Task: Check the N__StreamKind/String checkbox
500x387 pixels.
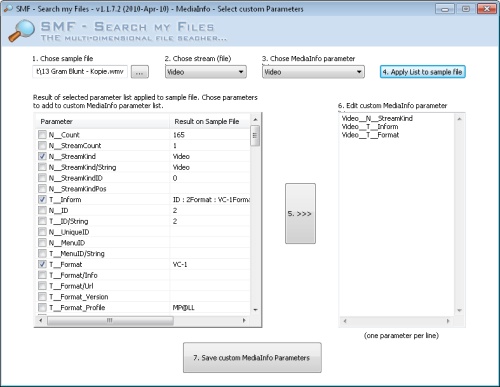Action: [42, 167]
